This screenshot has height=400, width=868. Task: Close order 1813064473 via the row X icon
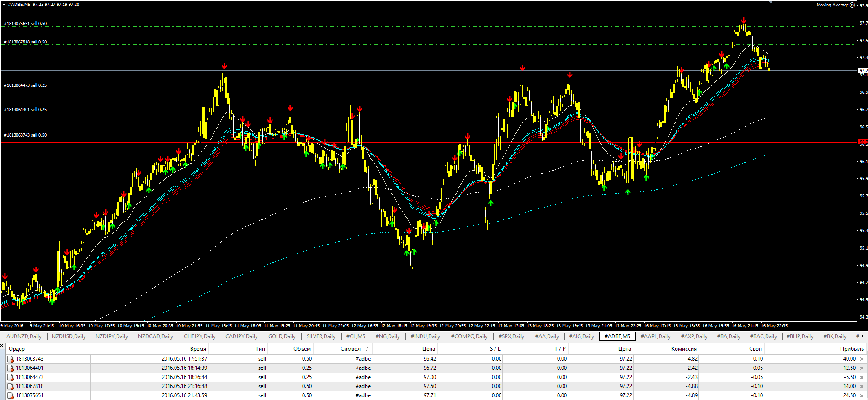pyautogui.click(x=862, y=377)
